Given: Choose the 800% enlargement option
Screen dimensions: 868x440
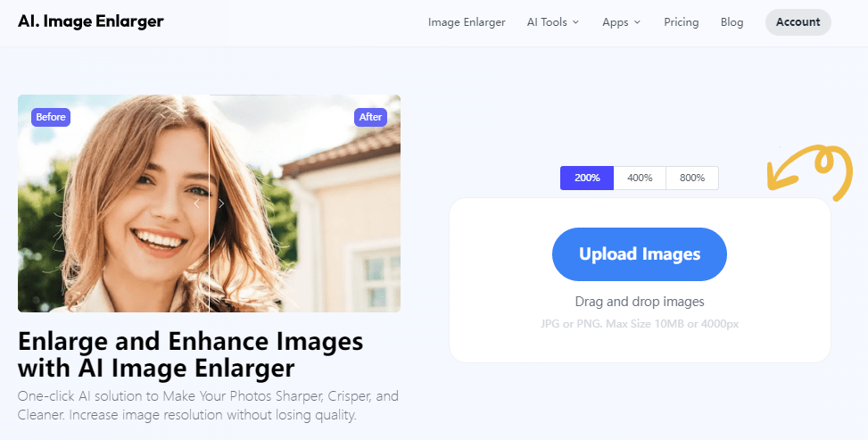Looking at the screenshot, I should point(692,178).
